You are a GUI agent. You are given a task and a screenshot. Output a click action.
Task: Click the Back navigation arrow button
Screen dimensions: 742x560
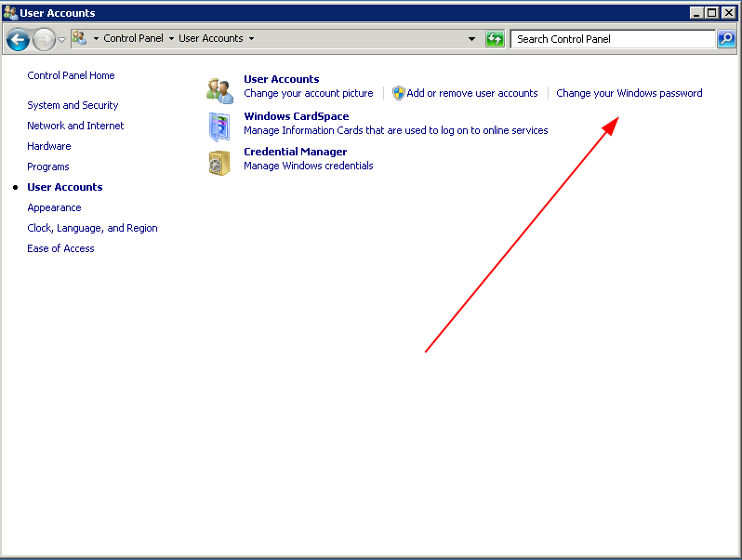tap(18, 39)
